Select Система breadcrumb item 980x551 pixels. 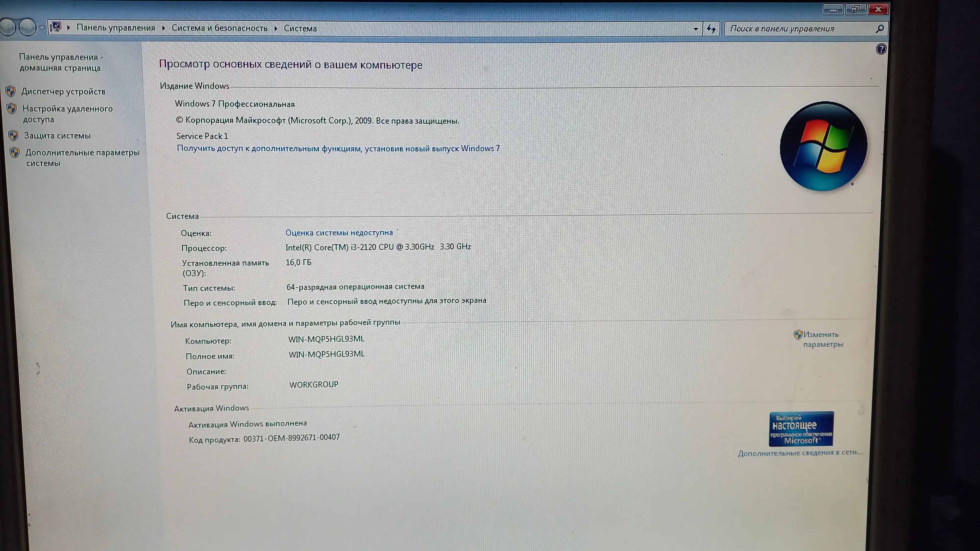click(300, 28)
